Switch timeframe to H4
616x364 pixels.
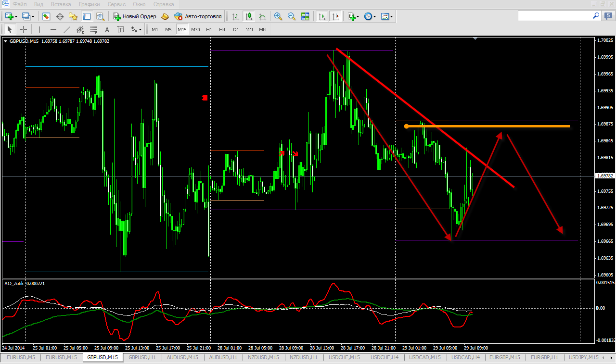coord(222,29)
